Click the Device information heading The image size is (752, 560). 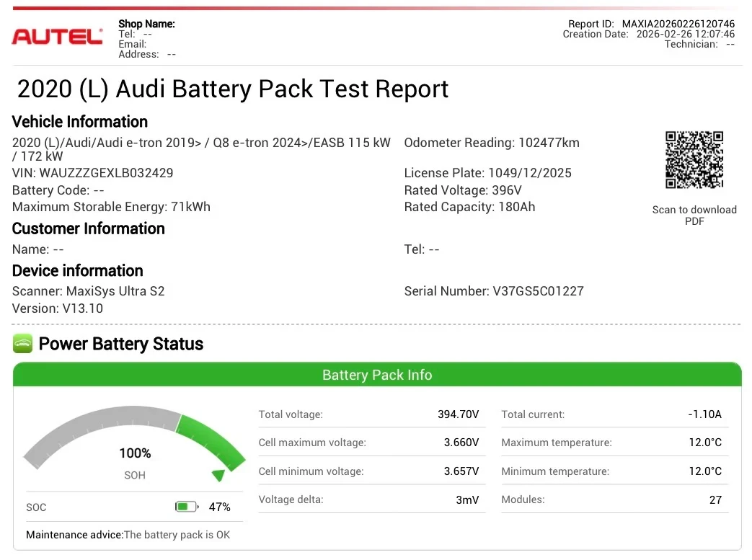click(x=78, y=271)
